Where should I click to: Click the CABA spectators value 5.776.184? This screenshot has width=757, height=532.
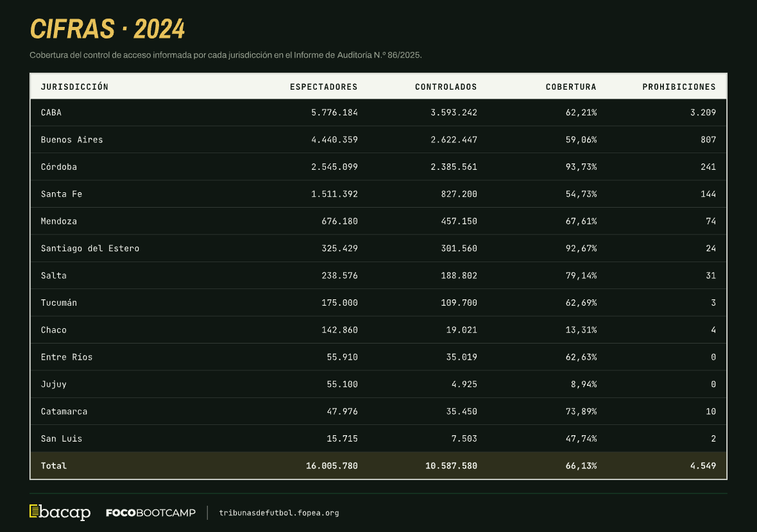point(334,112)
